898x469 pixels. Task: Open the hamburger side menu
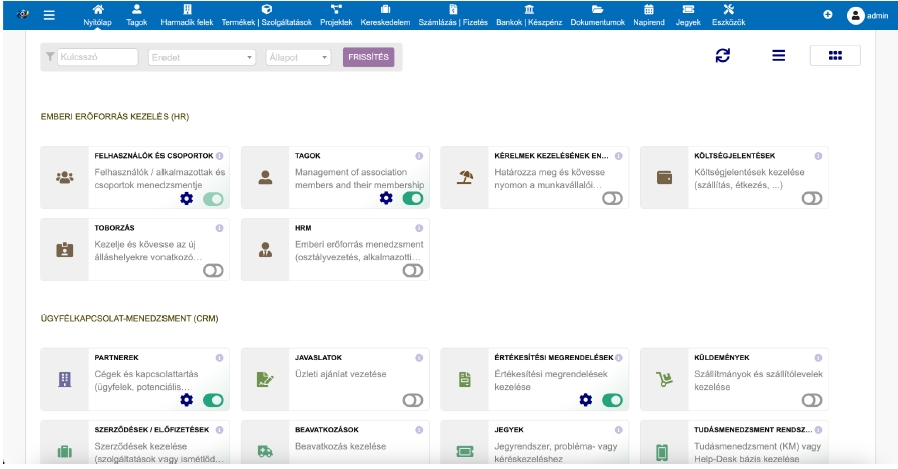[49, 15]
